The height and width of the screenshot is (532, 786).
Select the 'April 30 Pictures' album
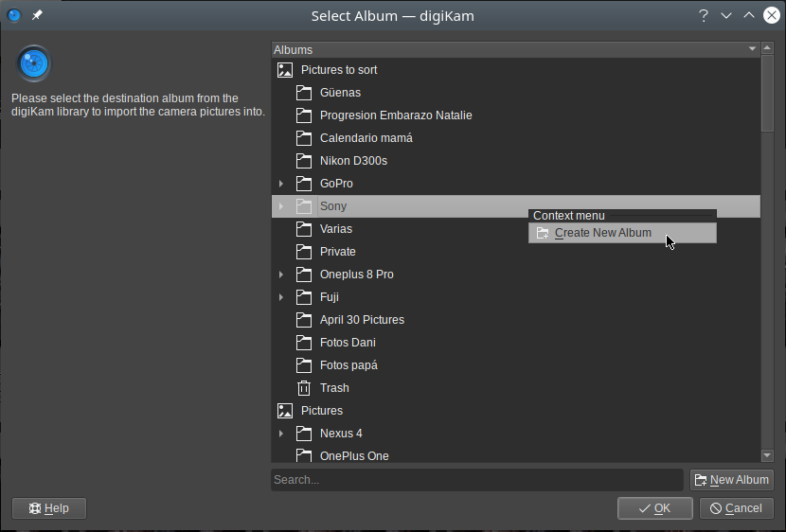(x=362, y=320)
